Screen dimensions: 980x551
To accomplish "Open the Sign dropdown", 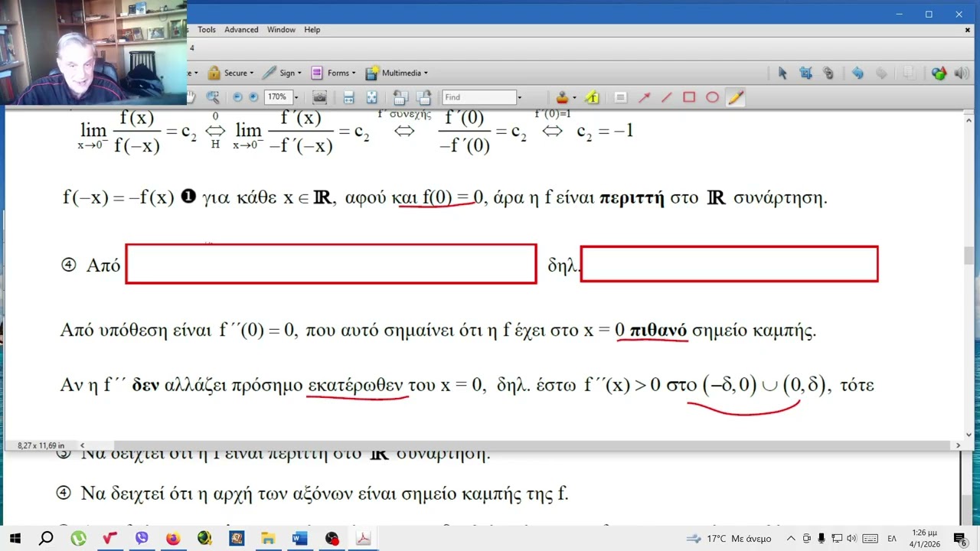I will [282, 73].
